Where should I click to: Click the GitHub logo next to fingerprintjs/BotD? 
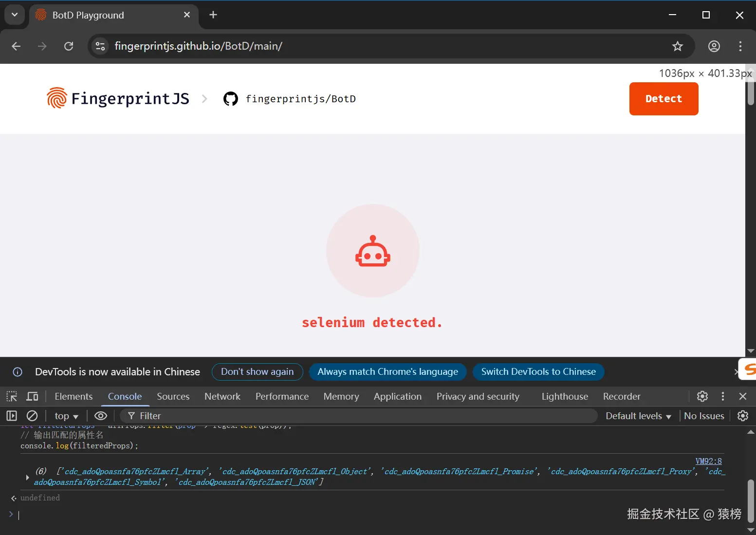coord(230,98)
